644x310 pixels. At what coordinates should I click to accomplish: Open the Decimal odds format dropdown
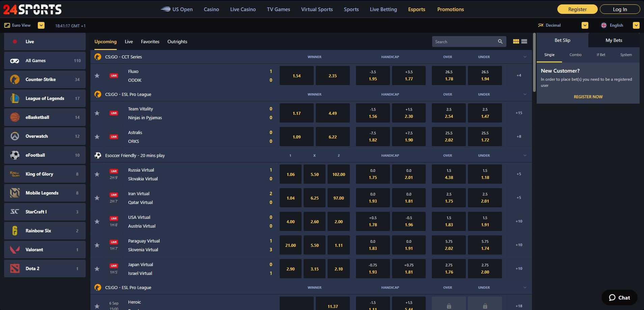point(585,25)
